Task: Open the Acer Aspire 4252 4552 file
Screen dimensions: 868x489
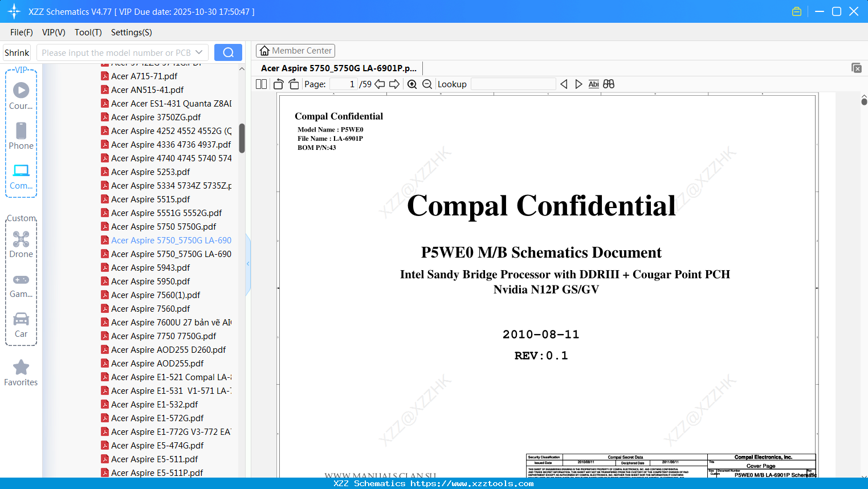Action: 166,131
